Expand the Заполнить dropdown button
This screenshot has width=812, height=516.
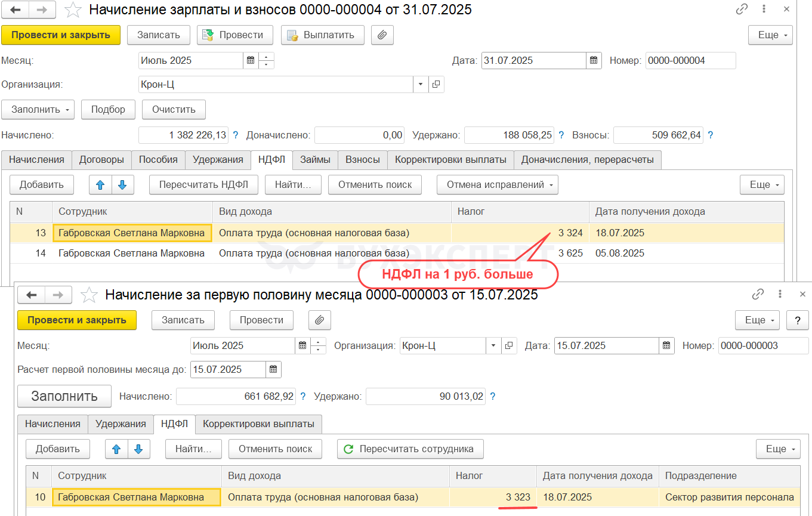(x=38, y=109)
